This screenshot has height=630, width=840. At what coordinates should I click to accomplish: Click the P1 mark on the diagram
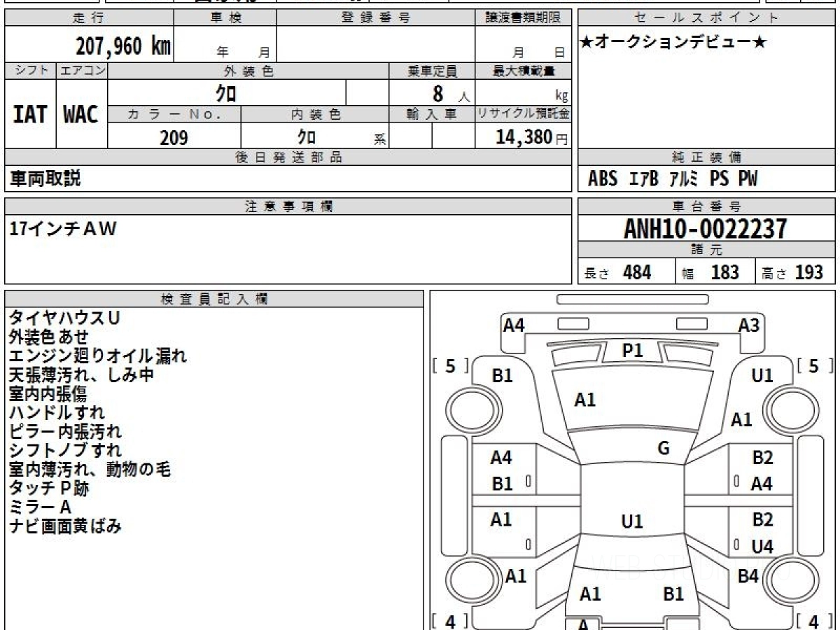(x=633, y=351)
